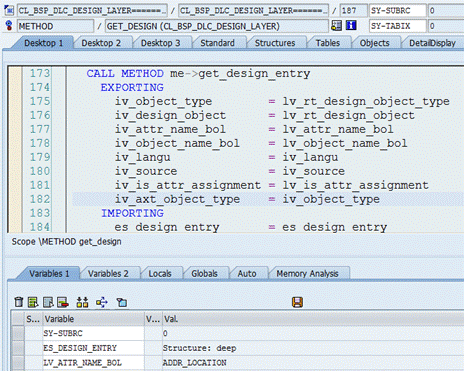Click lv_is_attr_assignment on line 181
The width and height of the screenshot is (464, 371).
(x=355, y=185)
